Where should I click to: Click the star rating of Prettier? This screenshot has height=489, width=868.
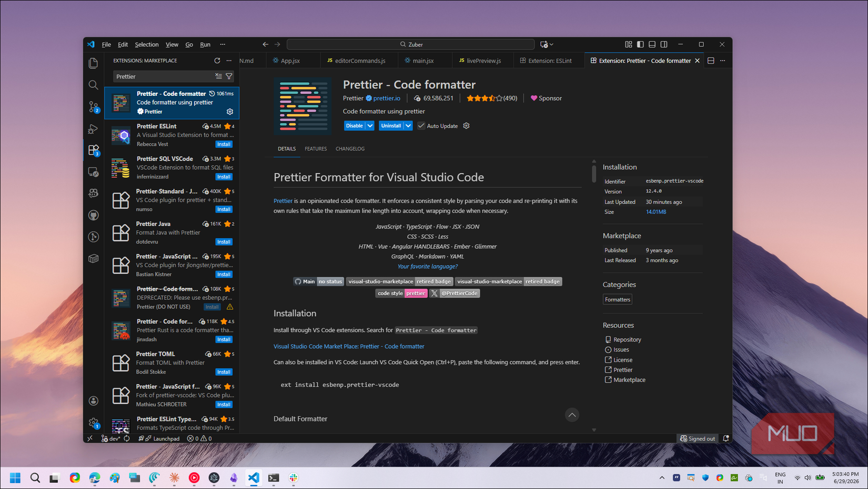point(484,98)
